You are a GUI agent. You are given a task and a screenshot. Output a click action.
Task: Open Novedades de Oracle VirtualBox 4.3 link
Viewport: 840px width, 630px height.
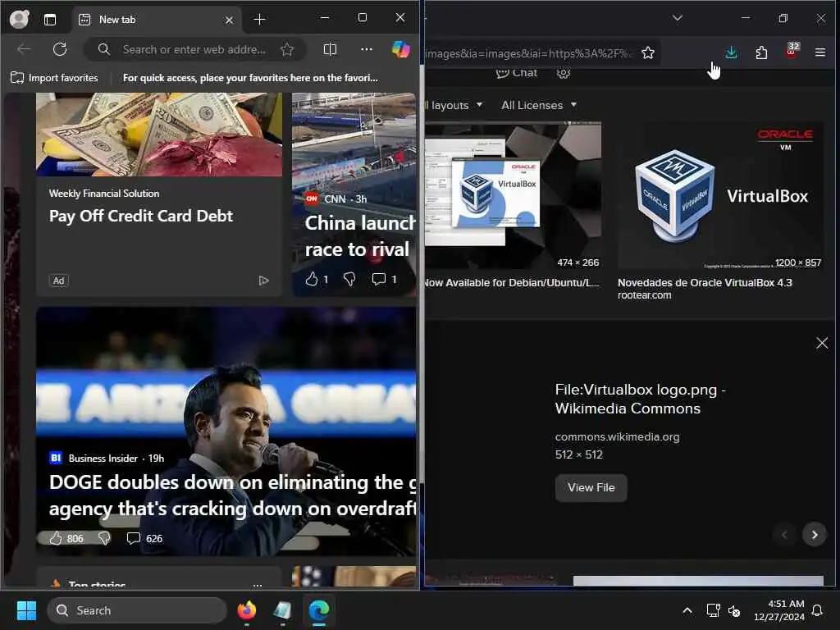(x=705, y=282)
